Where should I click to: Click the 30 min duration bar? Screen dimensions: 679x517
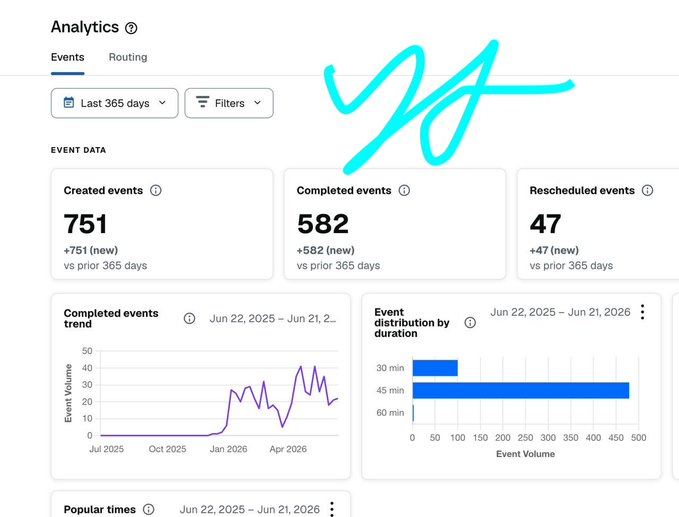tap(435, 368)
